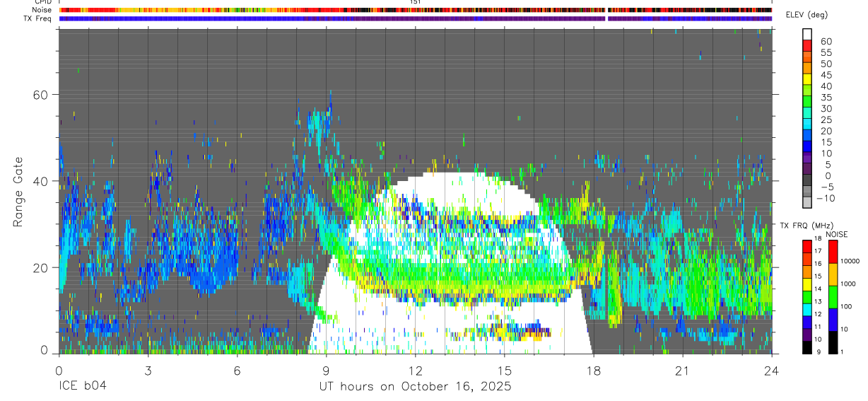Click the '9' label on the TX FRQ scale

[x=817, y=353]
